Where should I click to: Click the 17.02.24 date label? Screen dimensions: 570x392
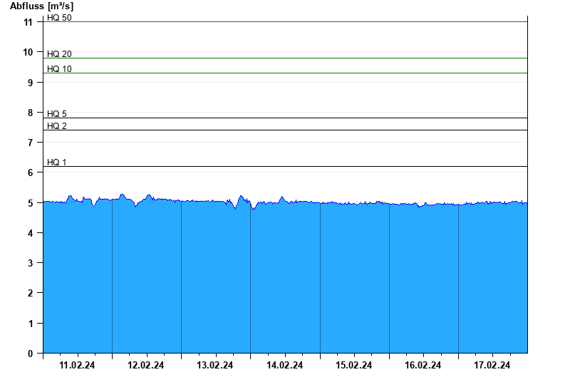(492, 365)
